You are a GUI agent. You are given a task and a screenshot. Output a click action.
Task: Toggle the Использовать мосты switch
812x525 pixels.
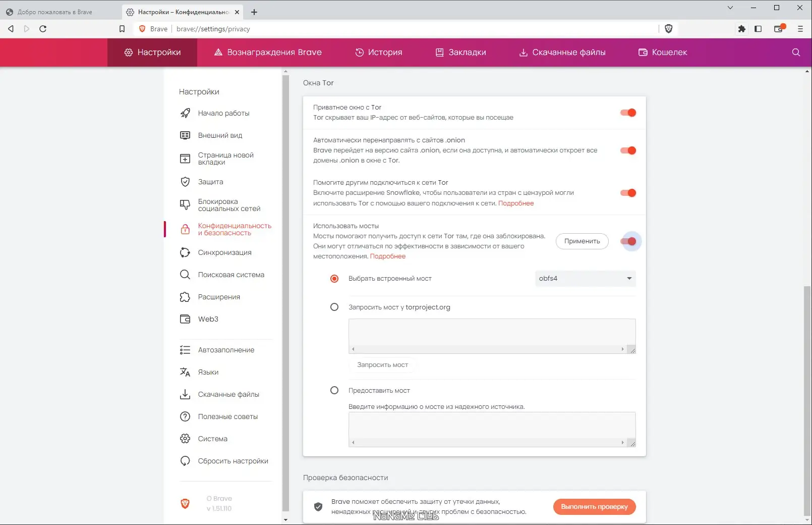point(628,241)
